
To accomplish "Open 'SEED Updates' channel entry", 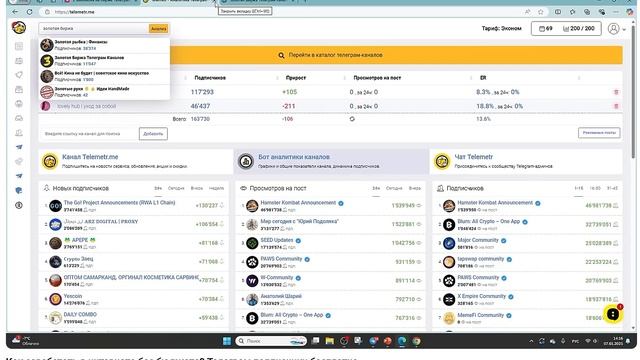I will [277, 240].
